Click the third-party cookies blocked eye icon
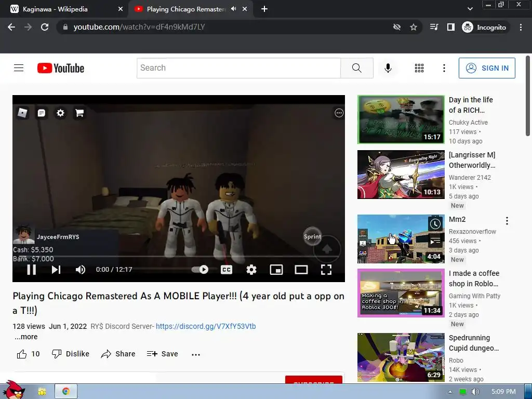This screenshot has width=532, height=399. click(x=396, y=27)
